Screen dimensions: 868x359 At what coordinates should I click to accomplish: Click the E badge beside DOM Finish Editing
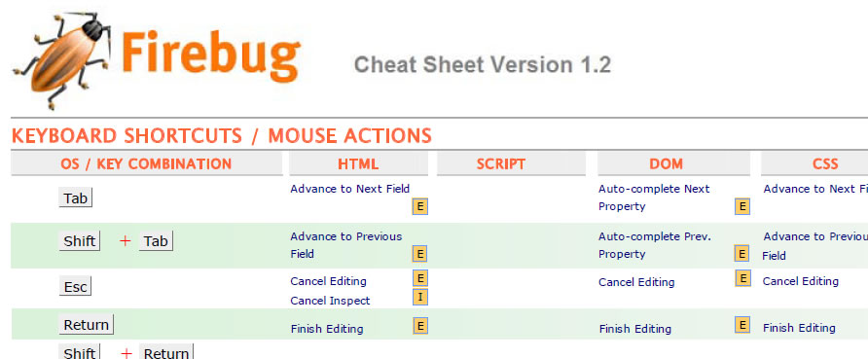click(742, 325)
